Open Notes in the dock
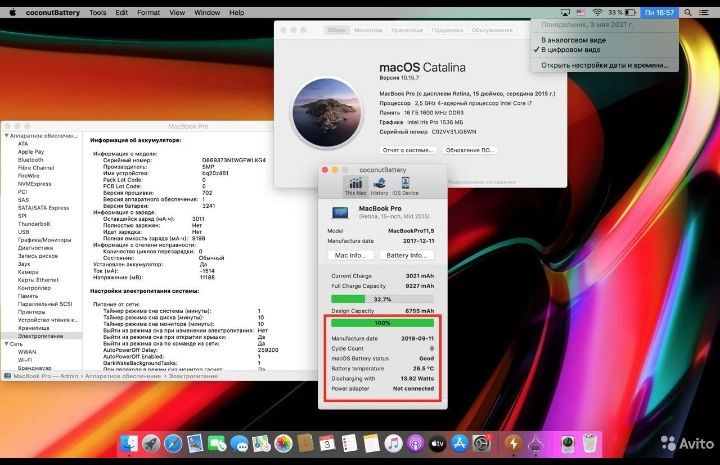 pyautogui.click(x=371, y=444)
